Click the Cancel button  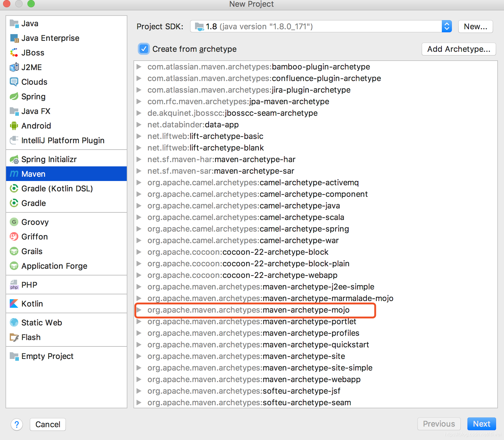click(48, 424)
